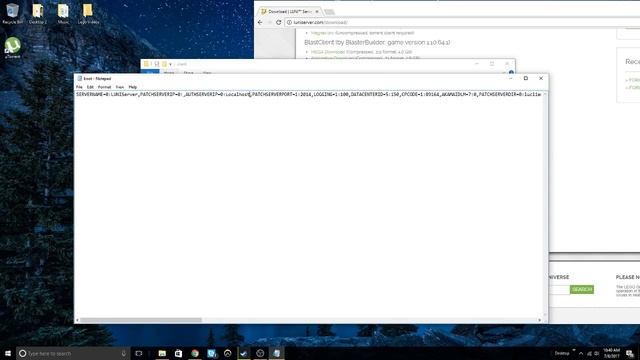Image resolution: width=640 pixels, height=360 pixels.
Task: Go back in the Chrome browser
Action: 260,22
